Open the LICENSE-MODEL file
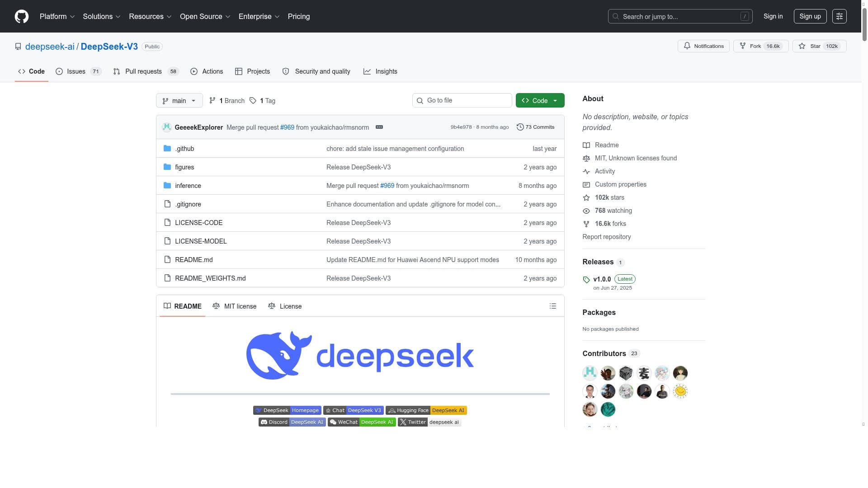Image resolution: width=868 pixels, height=488 pixels. [201, 241]
